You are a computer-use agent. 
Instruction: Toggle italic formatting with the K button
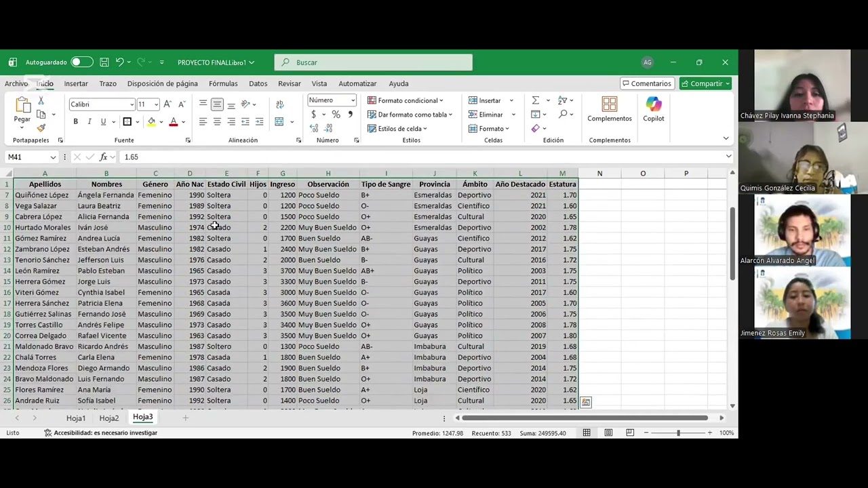[89, 122]
